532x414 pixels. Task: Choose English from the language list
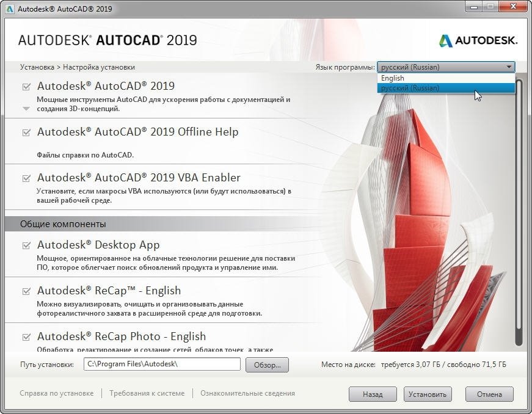coord(446,78)
